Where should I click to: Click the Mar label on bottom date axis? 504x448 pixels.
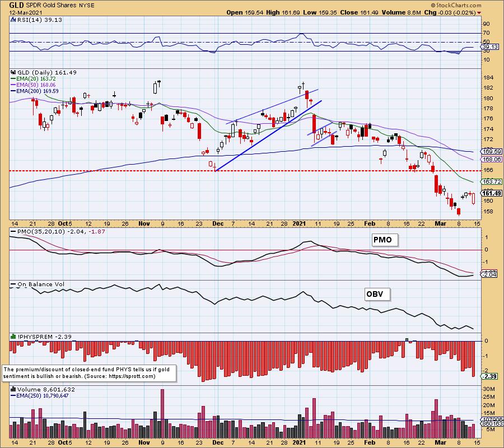(440, 442)
